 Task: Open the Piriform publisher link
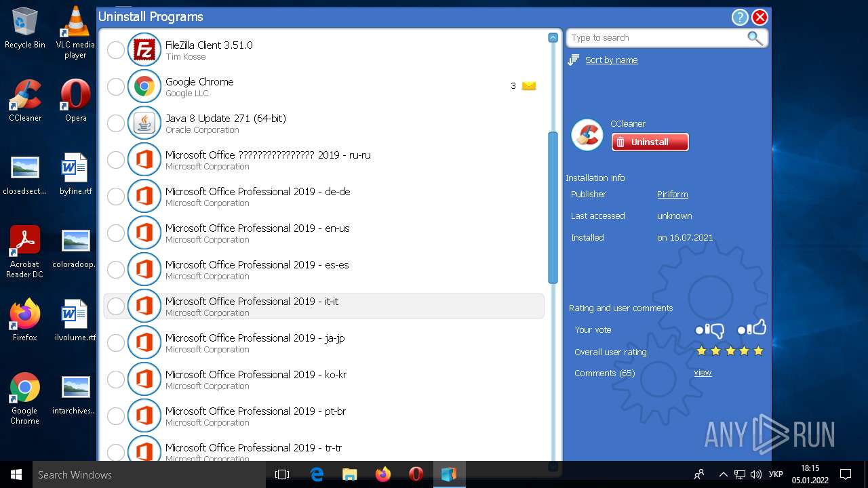point(672,195)
